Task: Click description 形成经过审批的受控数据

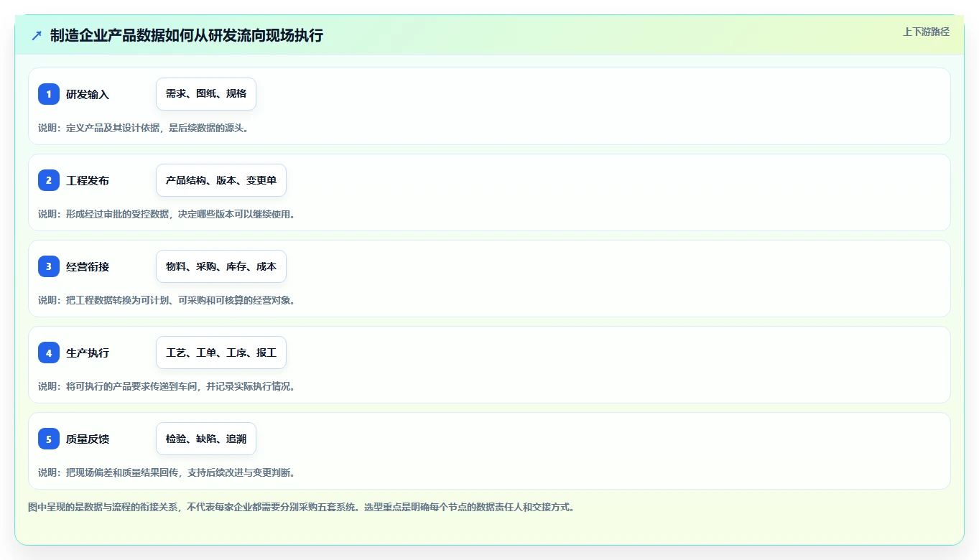Action: [x=118, y=214]
